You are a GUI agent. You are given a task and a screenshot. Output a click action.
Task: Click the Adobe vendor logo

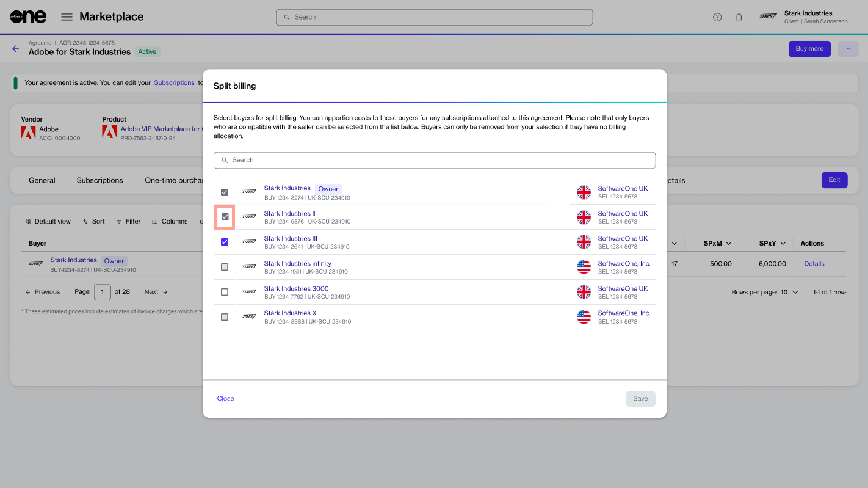[x=28, y=133]
